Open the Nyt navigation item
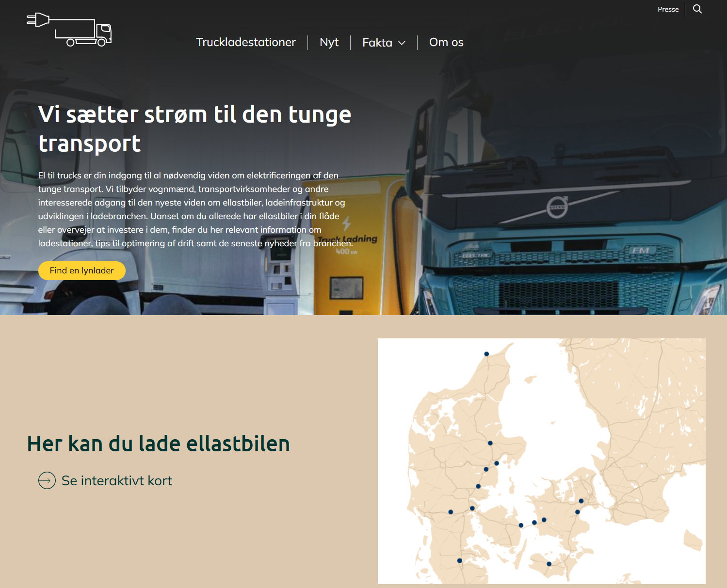727x588 pixels. 329,42
